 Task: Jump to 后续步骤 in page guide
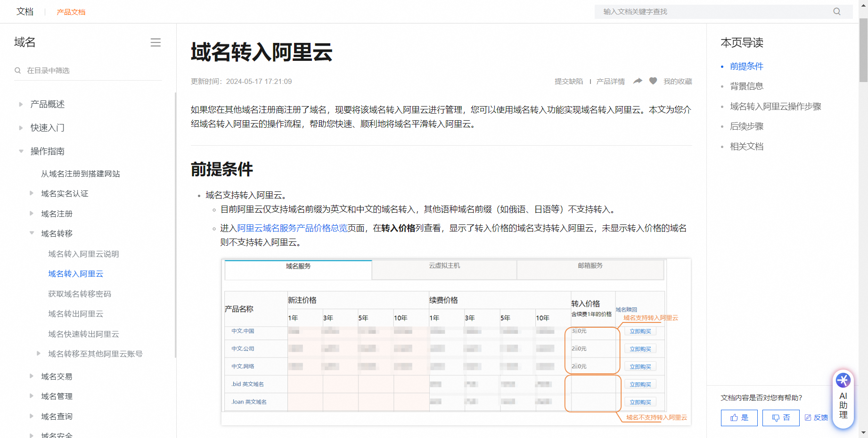pos(746,126)
